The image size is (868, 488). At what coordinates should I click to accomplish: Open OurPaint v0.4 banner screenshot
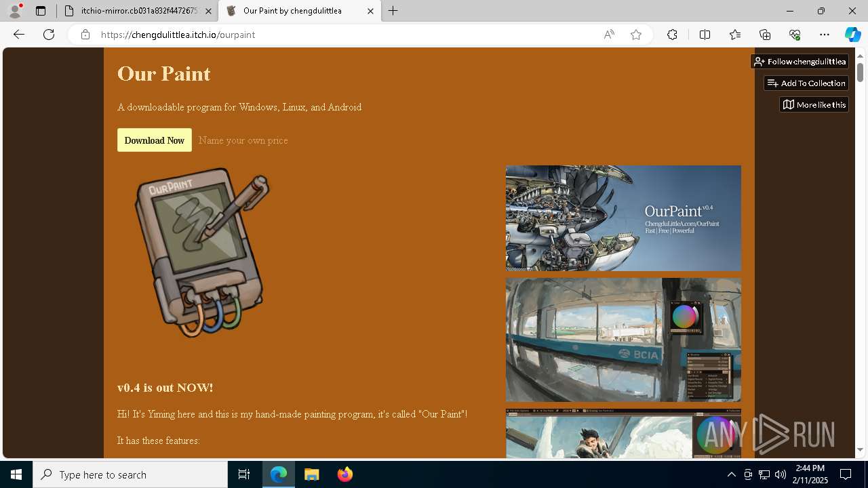[623, 218]
